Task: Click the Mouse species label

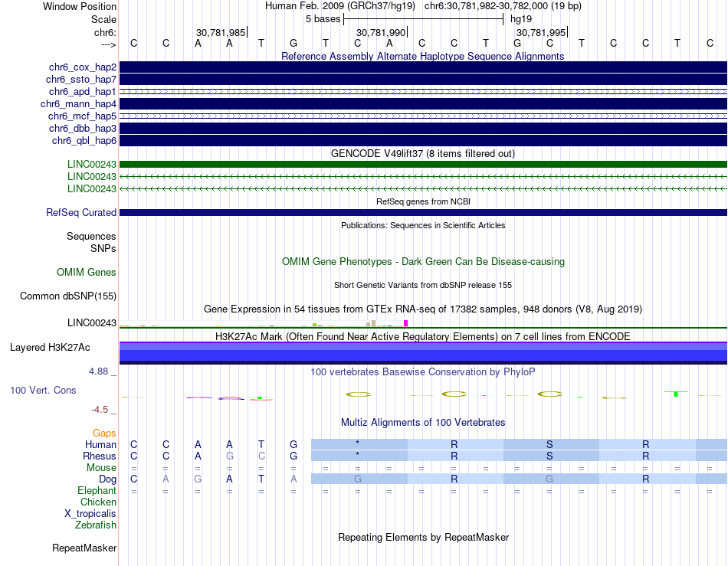Action: point(101,468)
